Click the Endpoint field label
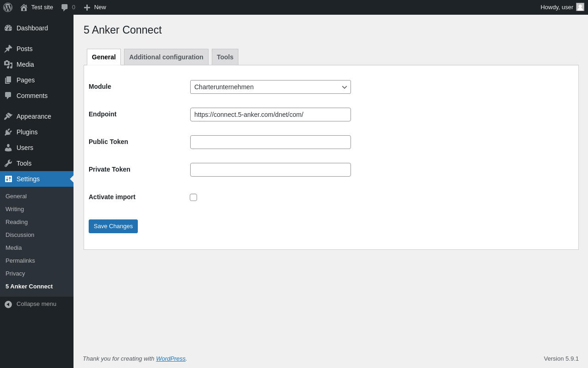 (102, 114)
